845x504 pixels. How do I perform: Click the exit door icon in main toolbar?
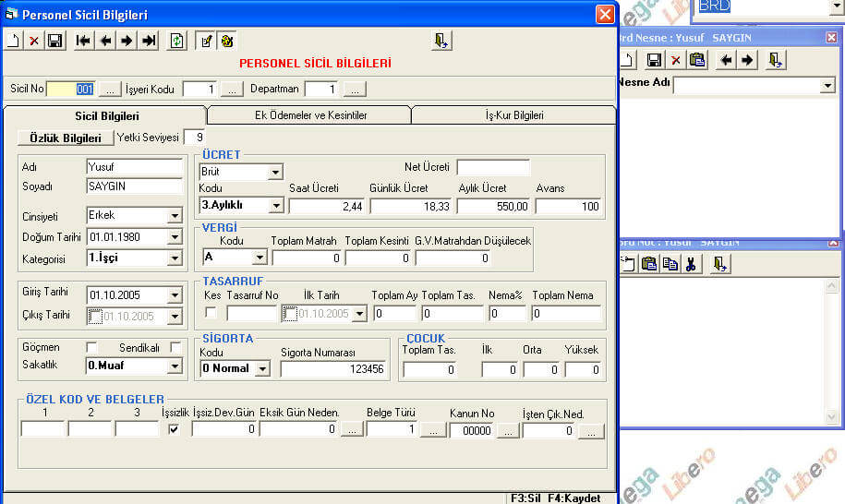[441, 41]
